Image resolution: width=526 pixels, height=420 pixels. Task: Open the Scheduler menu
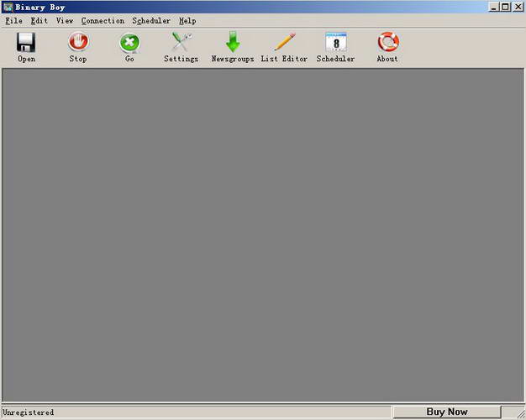tap(151, 21)
